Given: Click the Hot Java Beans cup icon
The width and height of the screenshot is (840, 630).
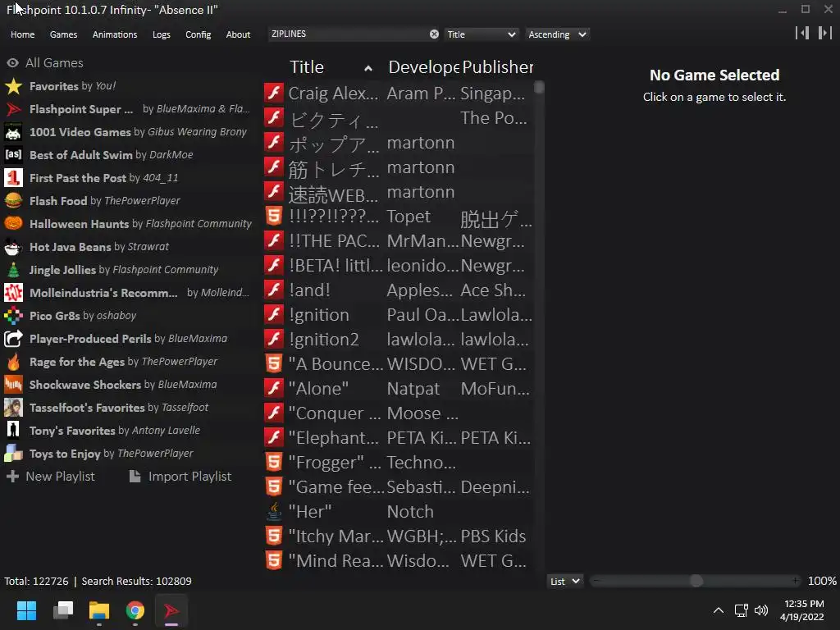Looking at the screenshot, I should click(13, 247).
